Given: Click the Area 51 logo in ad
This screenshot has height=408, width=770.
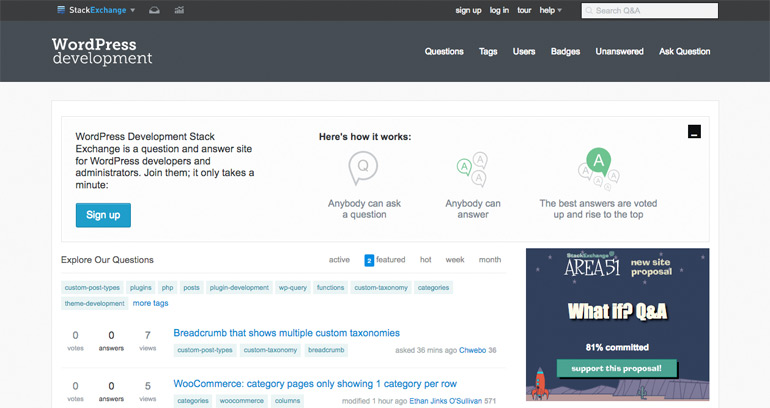Looking at the screenshot, I should (592, 267).
